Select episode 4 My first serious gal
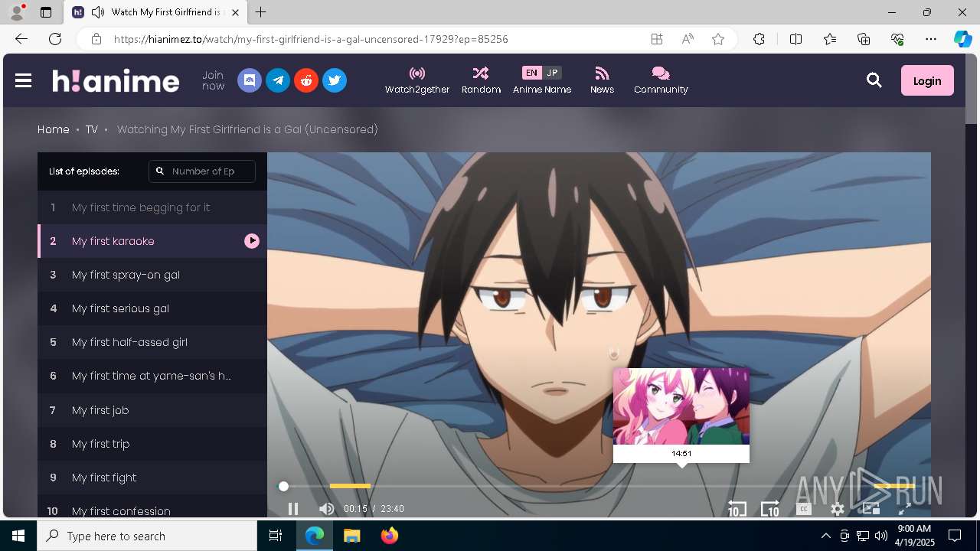Screen dimensions: 980x551 [152, 308]
